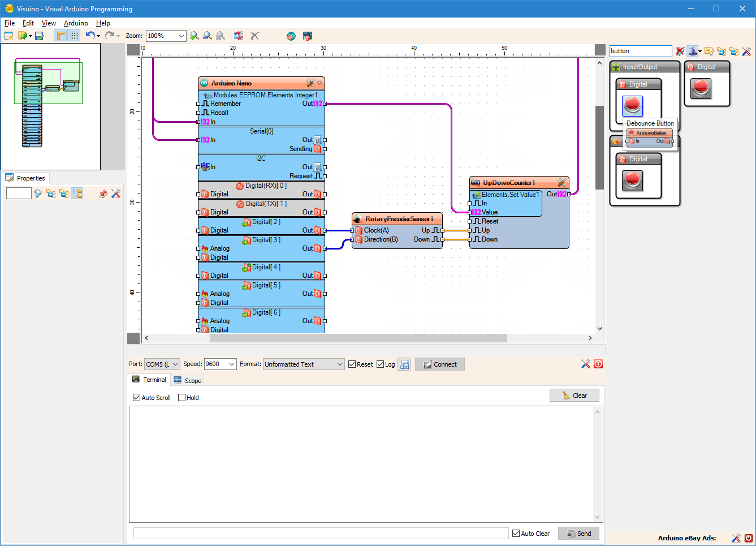
Task: Disable the Auto Scroll checkbox
Action: coord(136,397)
